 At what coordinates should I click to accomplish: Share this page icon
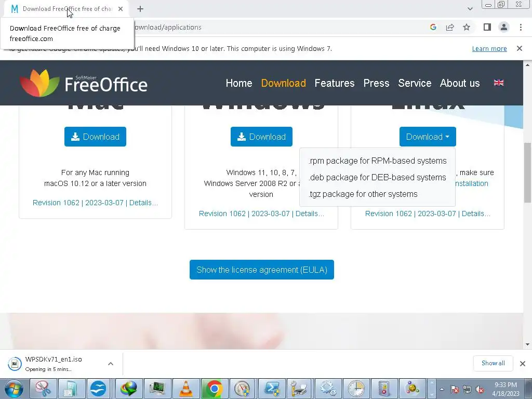[450, 27]
